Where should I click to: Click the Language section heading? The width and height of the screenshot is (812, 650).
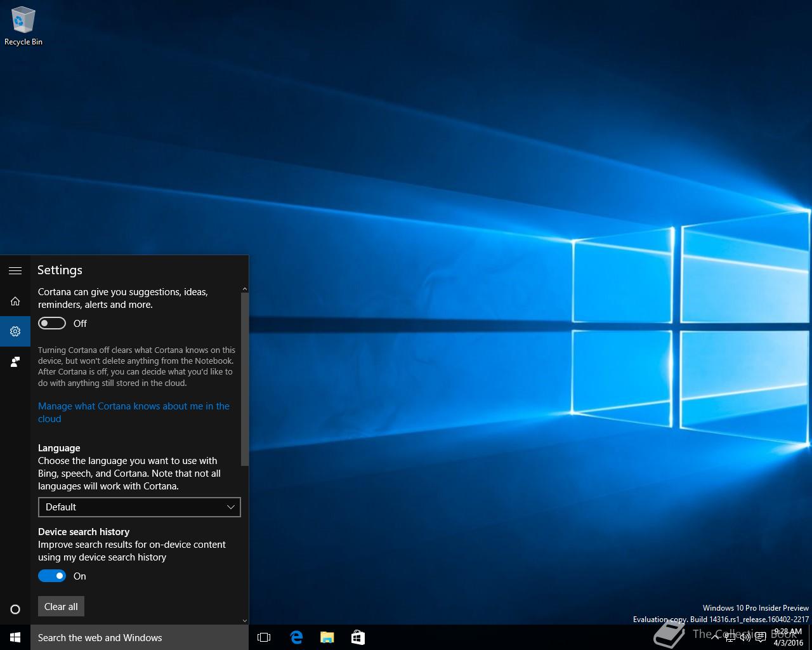59,448
